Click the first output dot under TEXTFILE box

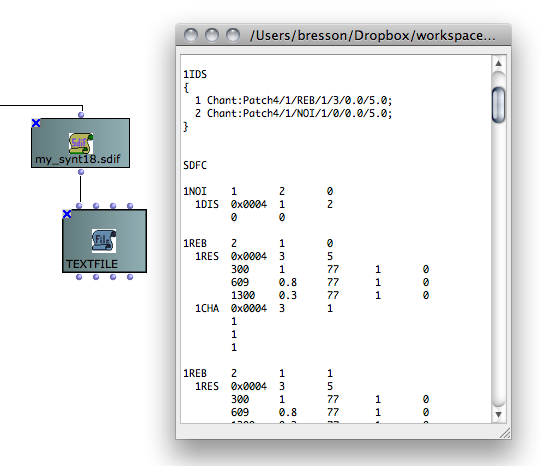79,277
